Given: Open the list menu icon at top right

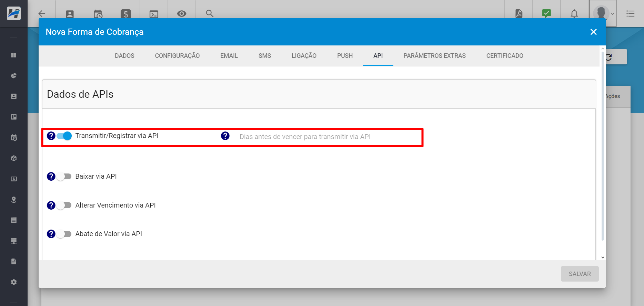Looking at the screenshot, I should point(630,13).
